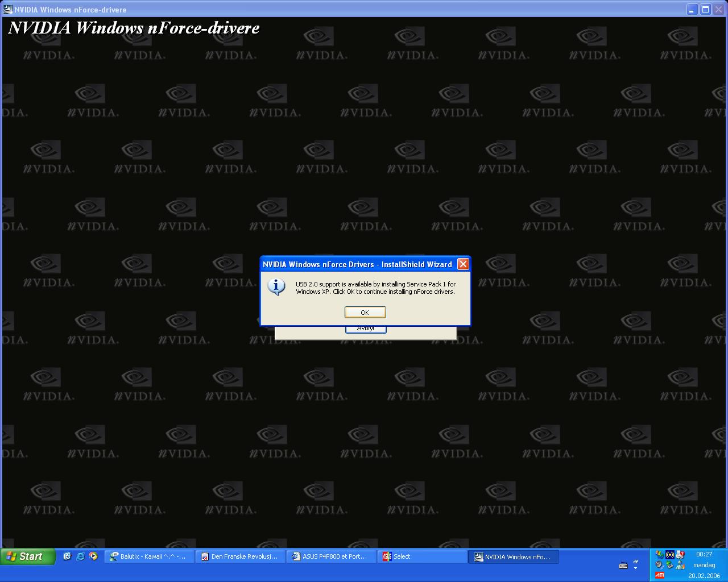The width and height of the screenshot is (728, 582).
Task: Switch to the 'Select' taskbar window
Action: (x=422, y=556)
